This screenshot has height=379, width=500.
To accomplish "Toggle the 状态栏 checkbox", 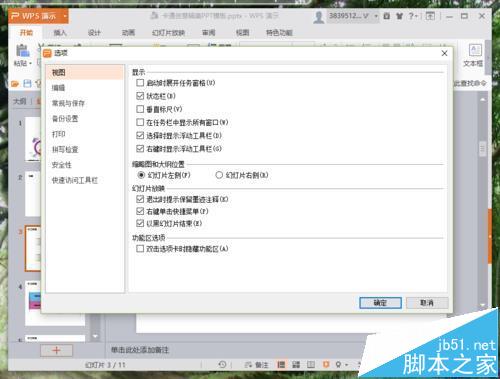I will coord(140,96).
